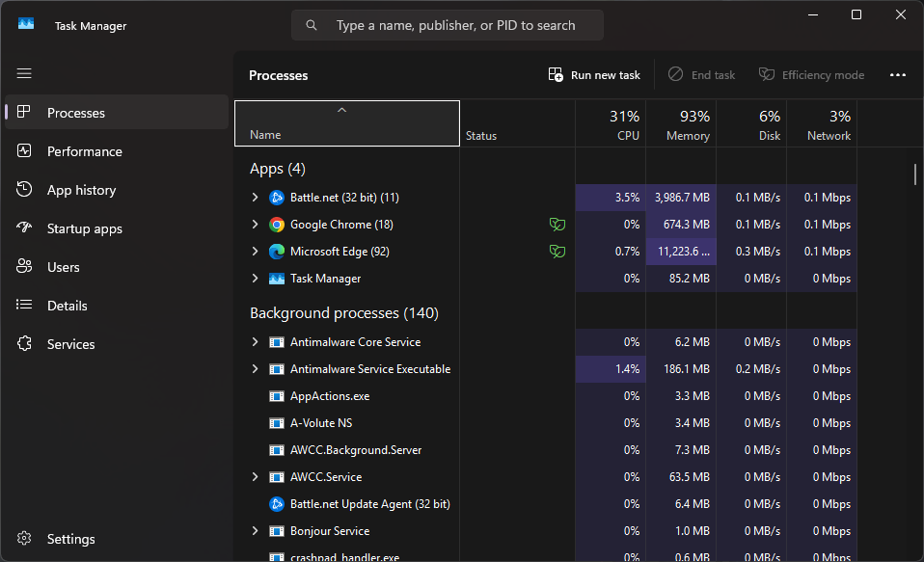The height and width of the screenshot is (562, 924).
Task: Open the Performance panel in the sidebar
Action: tap(85, 151)
